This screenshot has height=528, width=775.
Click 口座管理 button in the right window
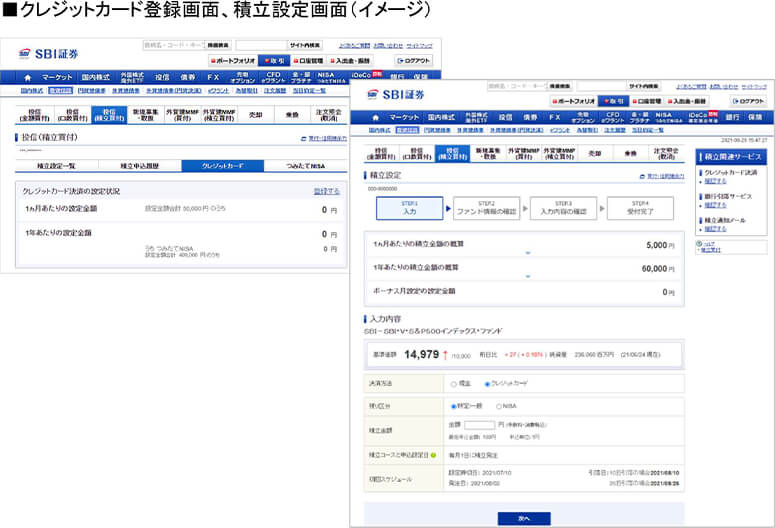pos(647,101)
